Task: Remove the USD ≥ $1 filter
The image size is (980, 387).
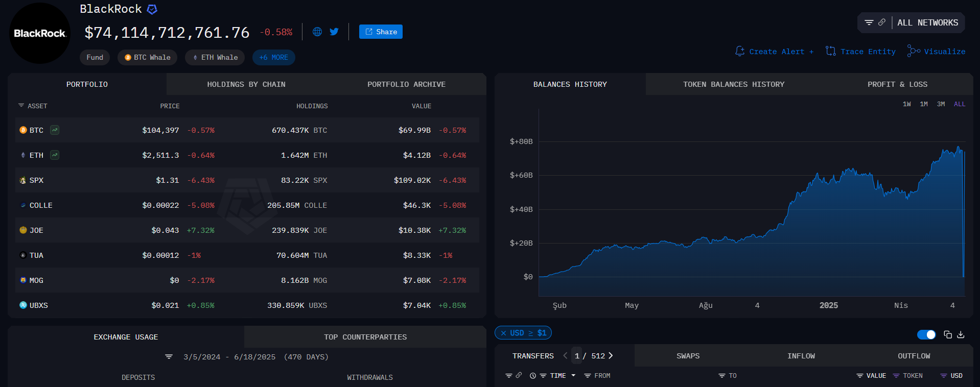Action: click(503, 333)
